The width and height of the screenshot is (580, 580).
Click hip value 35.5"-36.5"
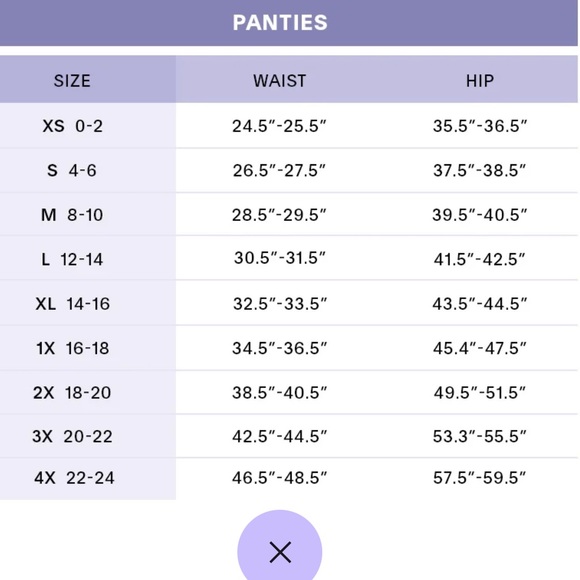480,126
